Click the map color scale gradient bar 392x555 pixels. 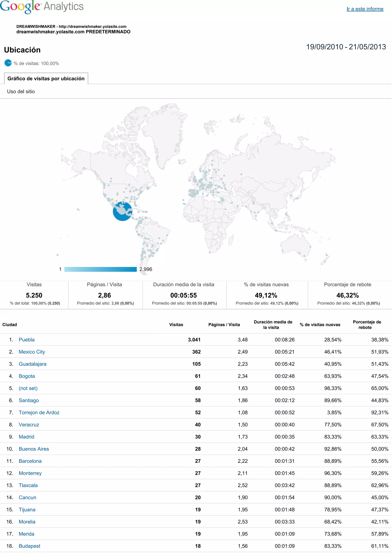(x=100, y=269)
